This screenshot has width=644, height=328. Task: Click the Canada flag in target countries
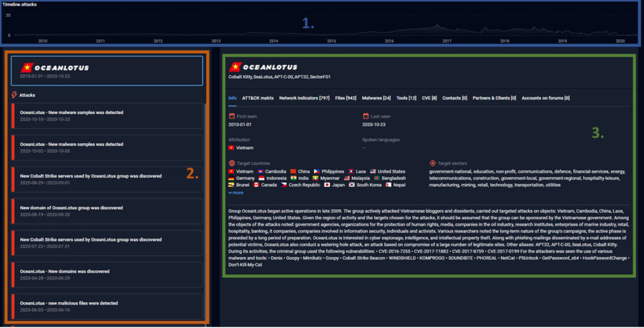tap(256, 185)
